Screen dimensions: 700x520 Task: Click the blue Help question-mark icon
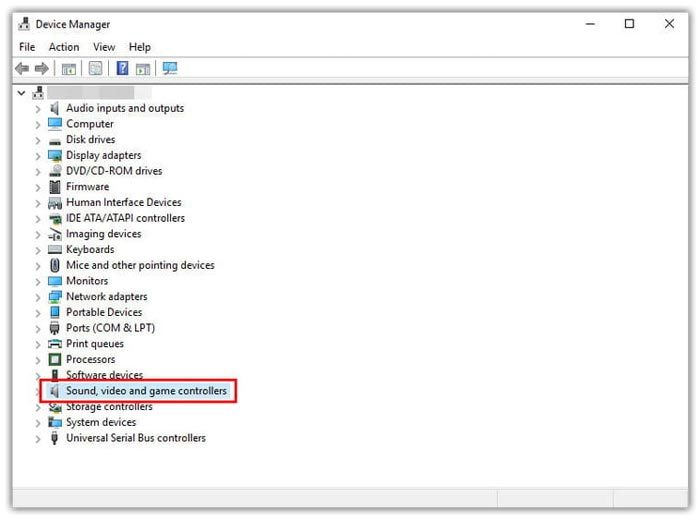click(122, 68)
